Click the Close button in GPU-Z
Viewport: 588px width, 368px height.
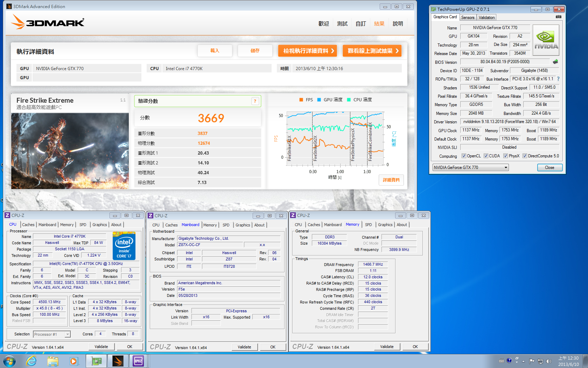[549, 168]
